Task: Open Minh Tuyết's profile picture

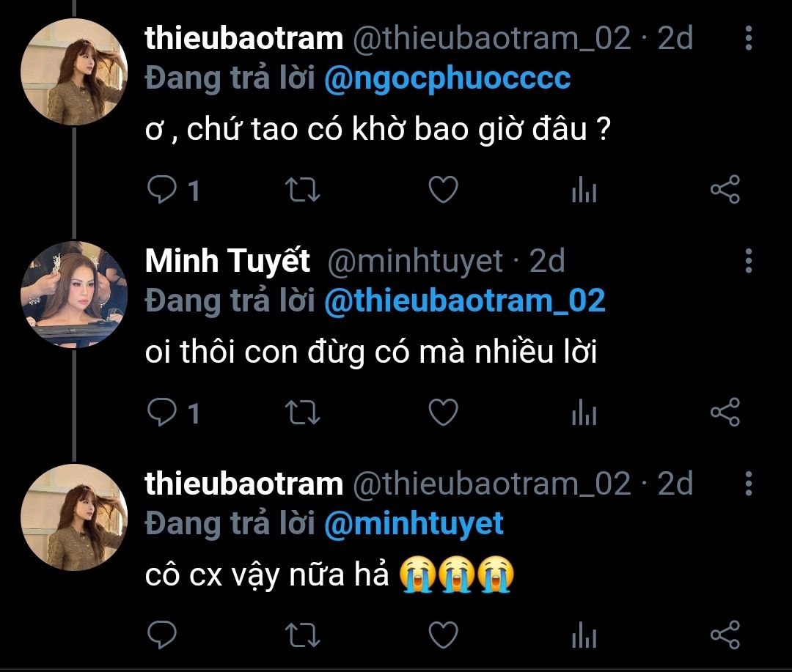Action: 74,293
